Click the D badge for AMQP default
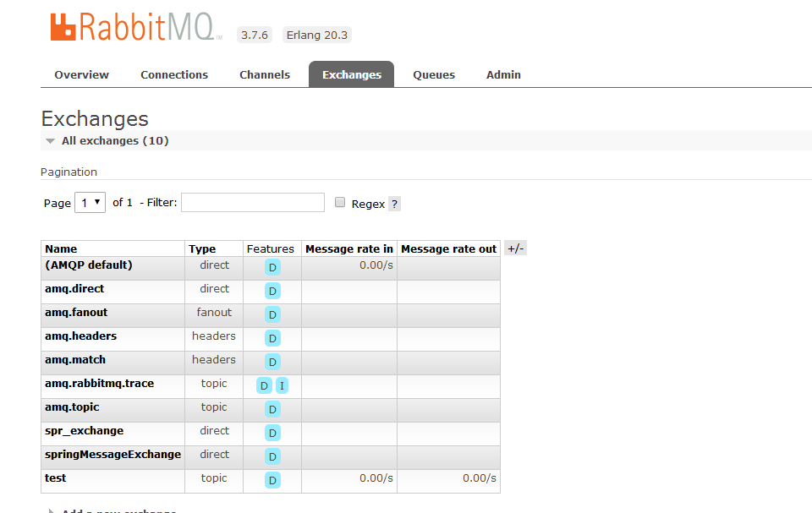The width and height of the screenshot is (812, 513). (x=272, y=267)
